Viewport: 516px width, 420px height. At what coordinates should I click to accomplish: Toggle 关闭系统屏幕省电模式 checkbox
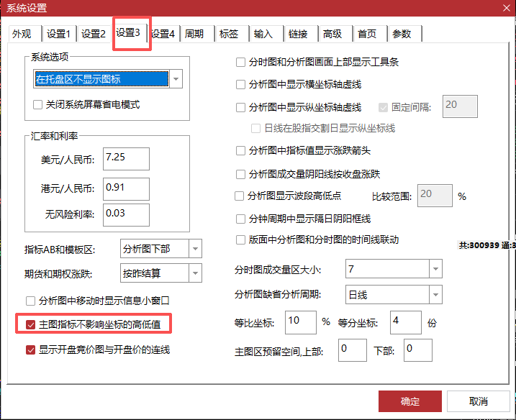pyautogui.click(x=37, y=105)
